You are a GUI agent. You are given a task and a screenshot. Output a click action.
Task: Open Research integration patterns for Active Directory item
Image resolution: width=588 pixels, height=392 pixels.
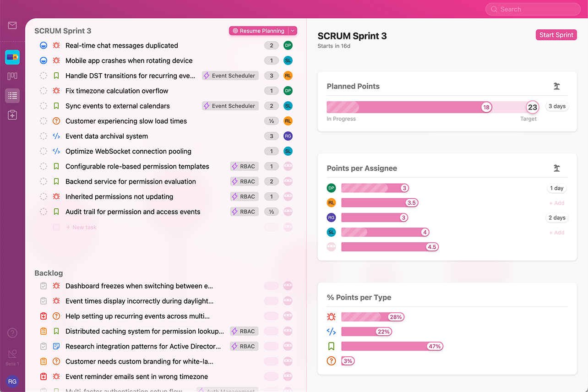[x=143, y=346]
